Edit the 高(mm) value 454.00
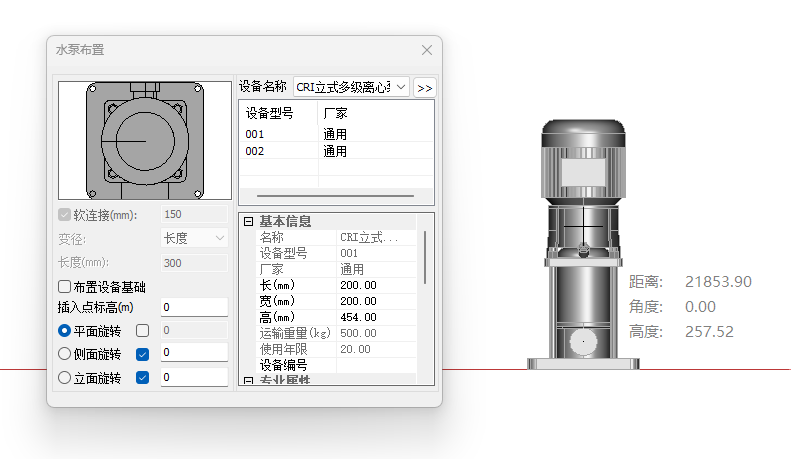Screen dimensions: 791x459 point(376,317)
